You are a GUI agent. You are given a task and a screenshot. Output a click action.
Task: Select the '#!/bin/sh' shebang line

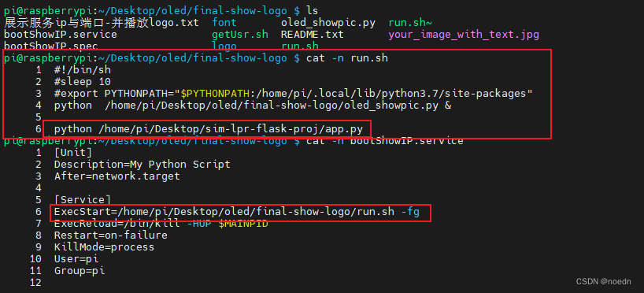point(82,70)
